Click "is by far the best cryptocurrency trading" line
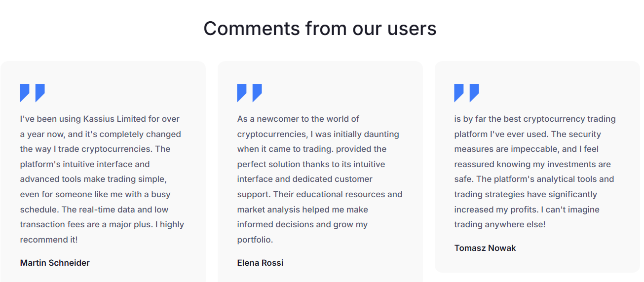Image resolution: width=644 pixels, height=282 pixels. [x=535, y=119]
